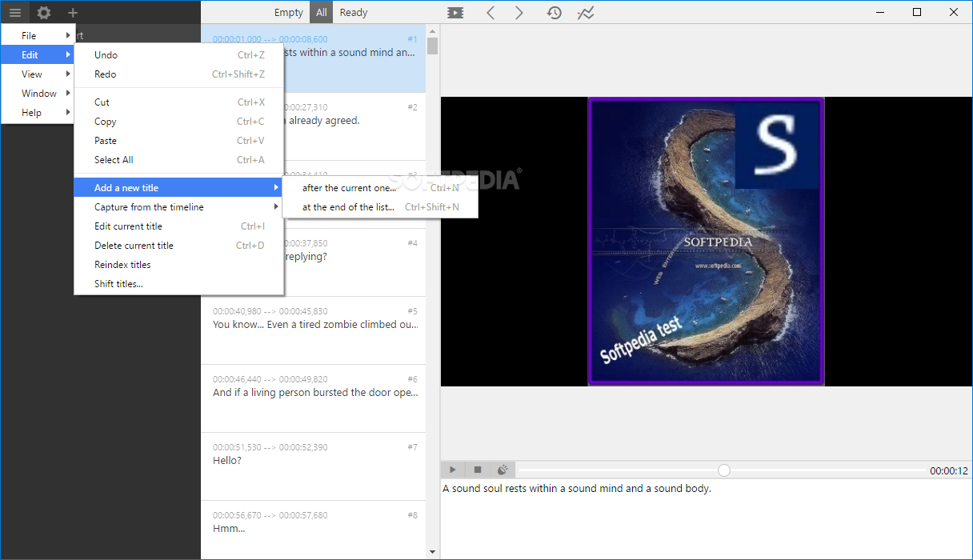Expand the Window menu
The height and width of the screenshot is (560, 973).
(x=38, y=94)
